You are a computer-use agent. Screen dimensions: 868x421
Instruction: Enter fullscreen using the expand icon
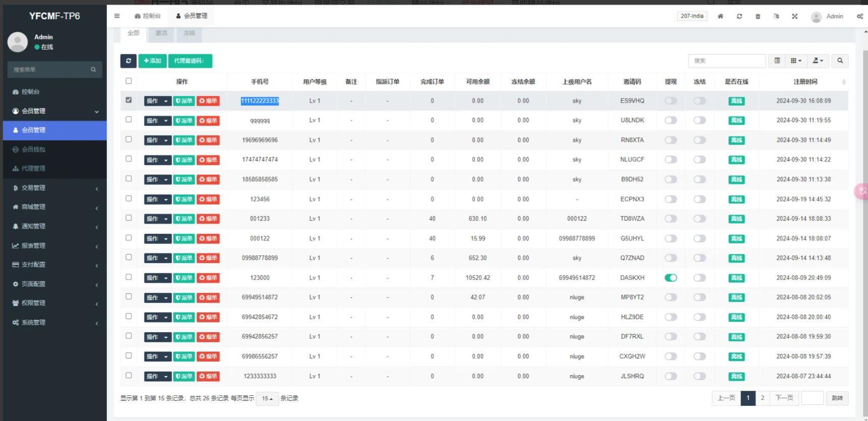coord(794,16)
